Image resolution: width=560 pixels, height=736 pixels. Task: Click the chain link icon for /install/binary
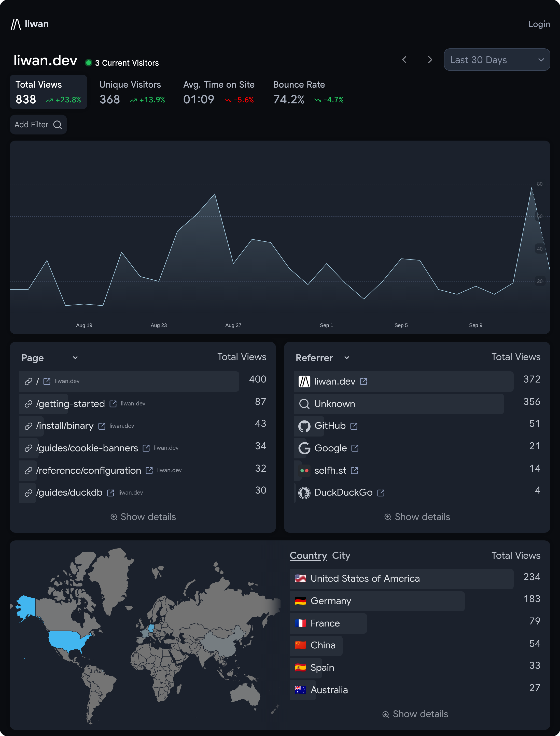(29, 426)
